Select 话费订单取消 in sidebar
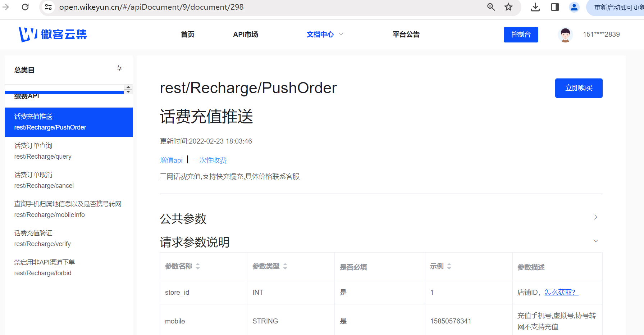644x335 pixels. pos(69,180)
